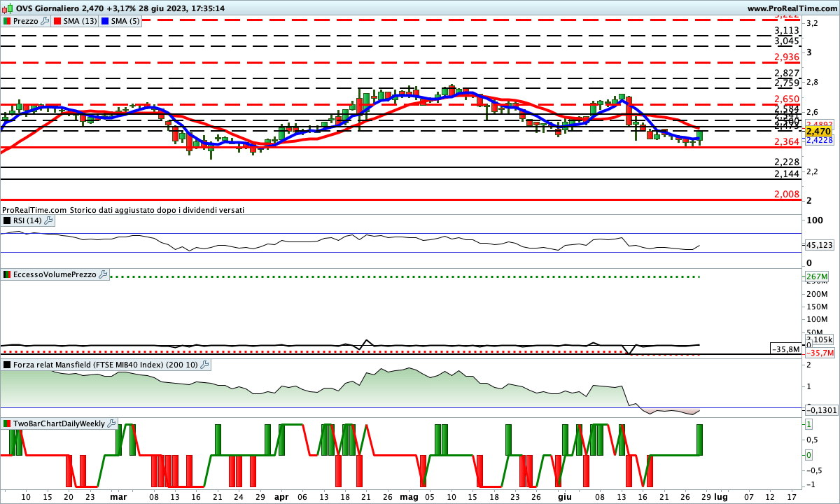Click the RSI value 45,123 on axis
The image size is (840, 504).
[819, 245]
